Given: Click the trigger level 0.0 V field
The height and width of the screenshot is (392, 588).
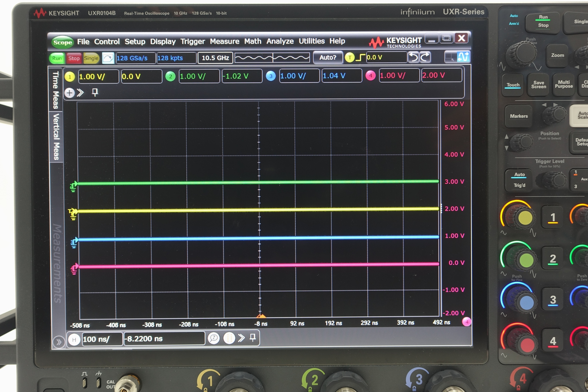Looking at the screenshot, I should [x=386, y=57].
